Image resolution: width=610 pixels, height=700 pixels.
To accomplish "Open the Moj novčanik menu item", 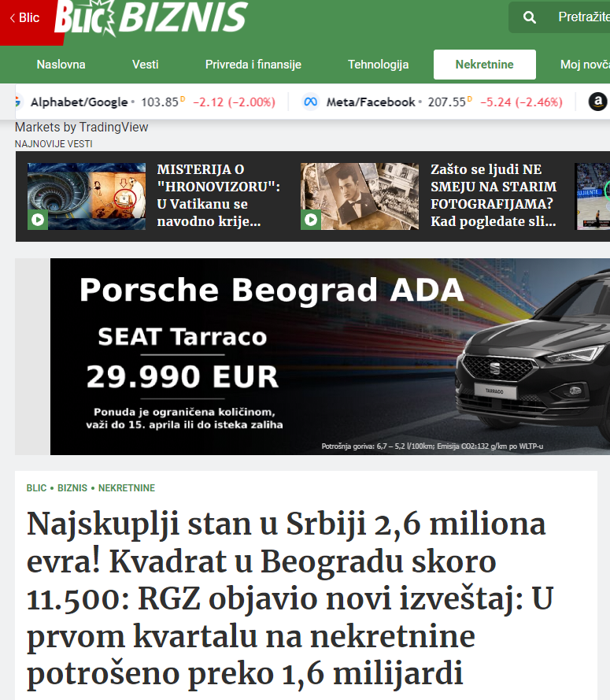I will click(x=585, y=65).
